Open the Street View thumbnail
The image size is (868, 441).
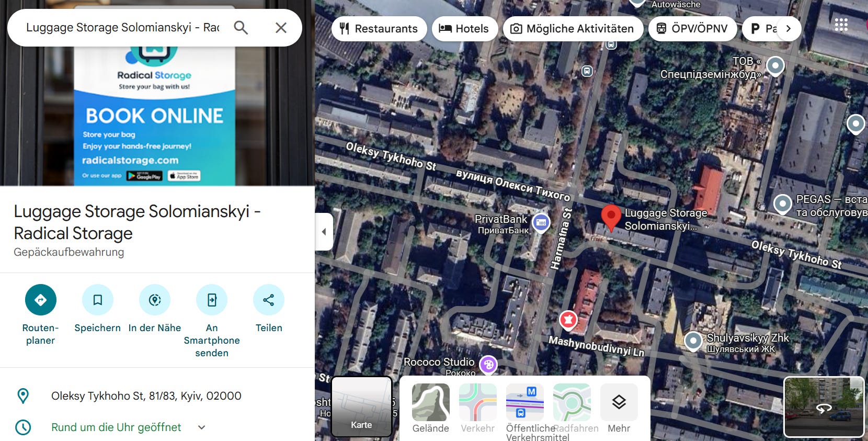click(824, 407)
